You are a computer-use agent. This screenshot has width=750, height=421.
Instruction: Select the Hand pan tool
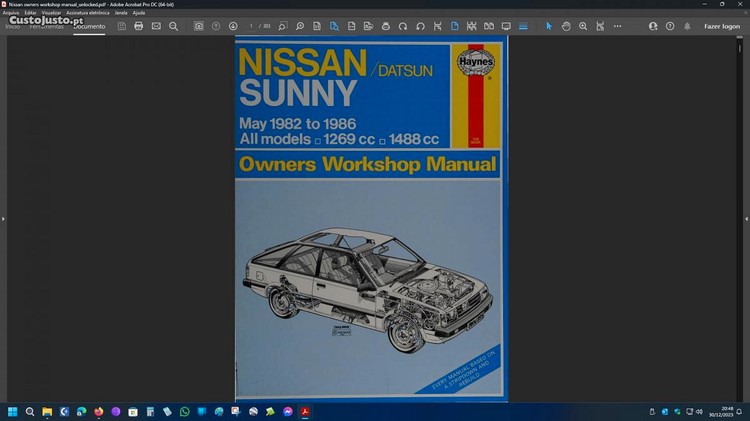click(566, 26)
